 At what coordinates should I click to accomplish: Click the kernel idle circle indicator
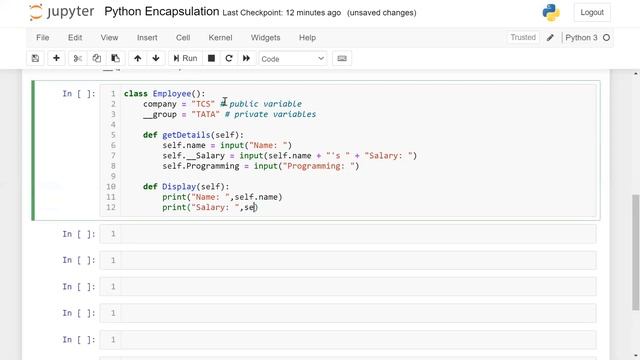(607, 38)
